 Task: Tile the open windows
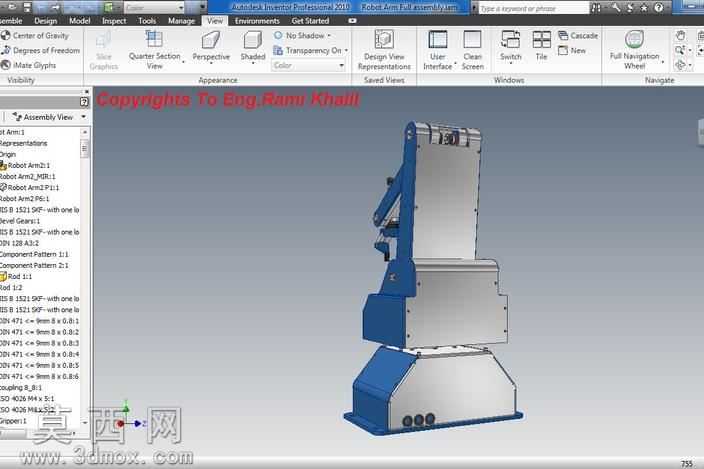541,45
